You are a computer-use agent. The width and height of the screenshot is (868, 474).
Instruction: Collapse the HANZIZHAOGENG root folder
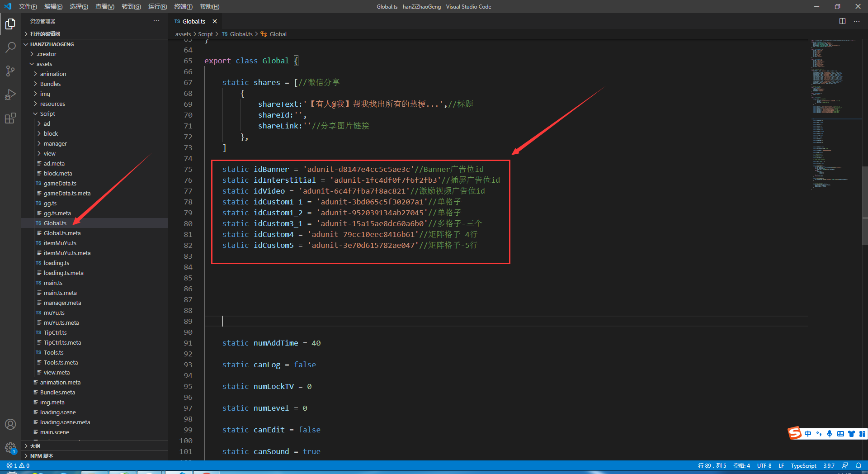95,44
